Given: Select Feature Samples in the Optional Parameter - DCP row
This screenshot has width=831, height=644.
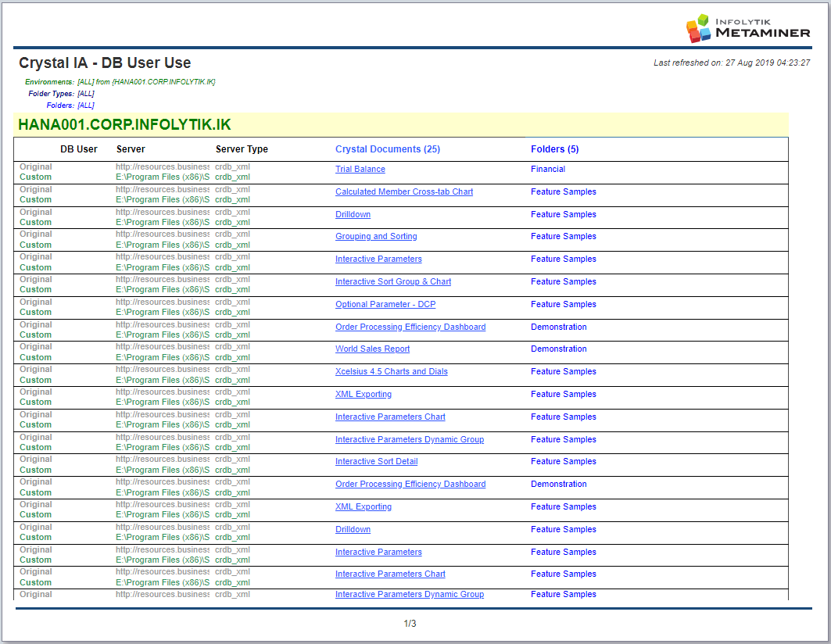Looking at the screenshot, I should (564, 304).
